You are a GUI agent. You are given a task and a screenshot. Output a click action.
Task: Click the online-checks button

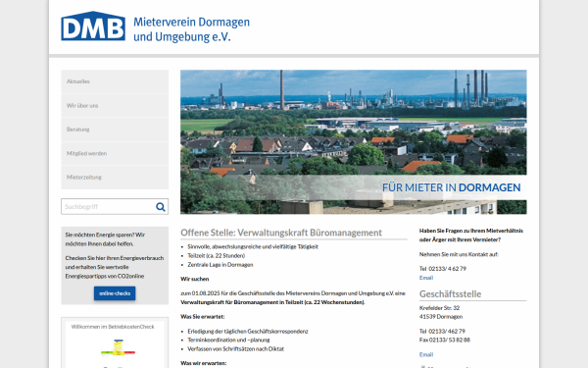(x=115, y=293)
